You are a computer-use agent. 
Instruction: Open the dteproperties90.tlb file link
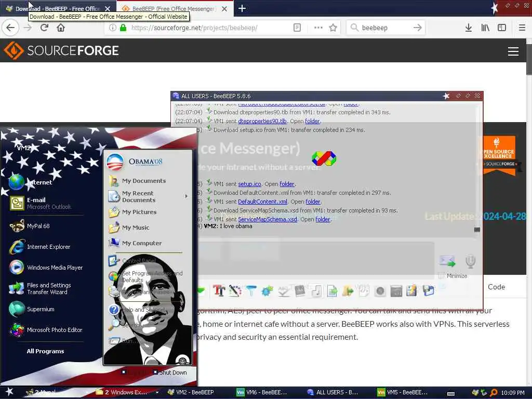tap(262, 121)
